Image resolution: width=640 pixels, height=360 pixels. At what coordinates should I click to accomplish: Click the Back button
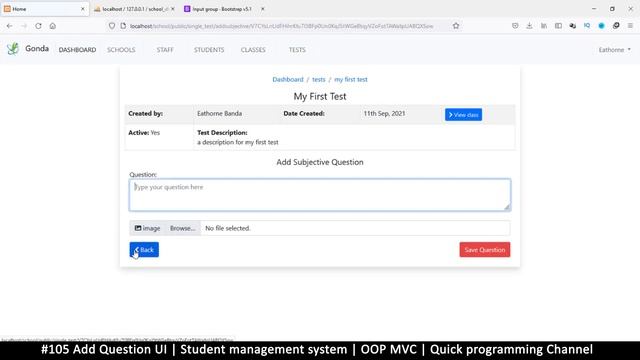[144, 250]
